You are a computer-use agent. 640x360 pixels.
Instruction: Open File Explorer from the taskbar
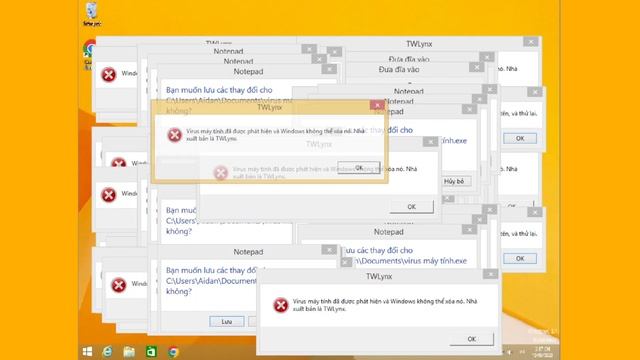(129, 352)
